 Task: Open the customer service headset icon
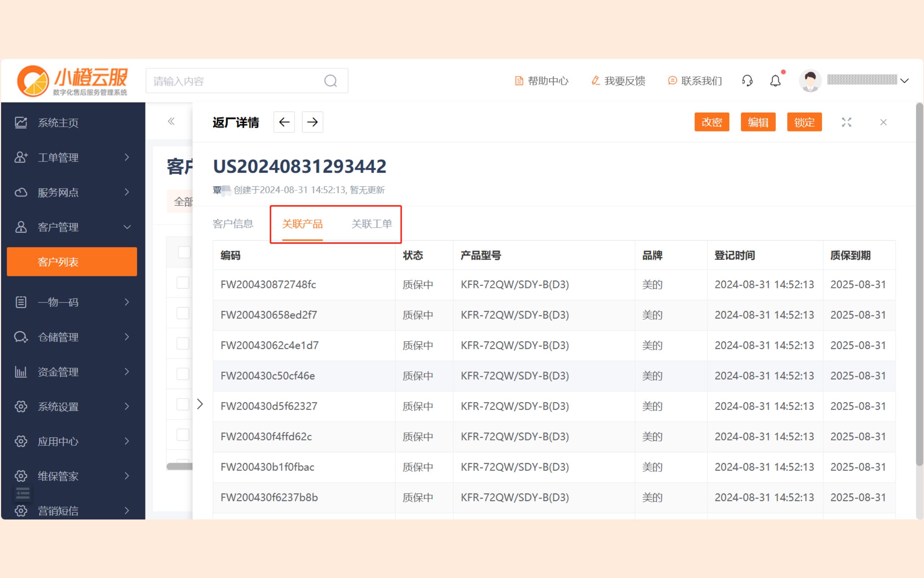[747, 81]
